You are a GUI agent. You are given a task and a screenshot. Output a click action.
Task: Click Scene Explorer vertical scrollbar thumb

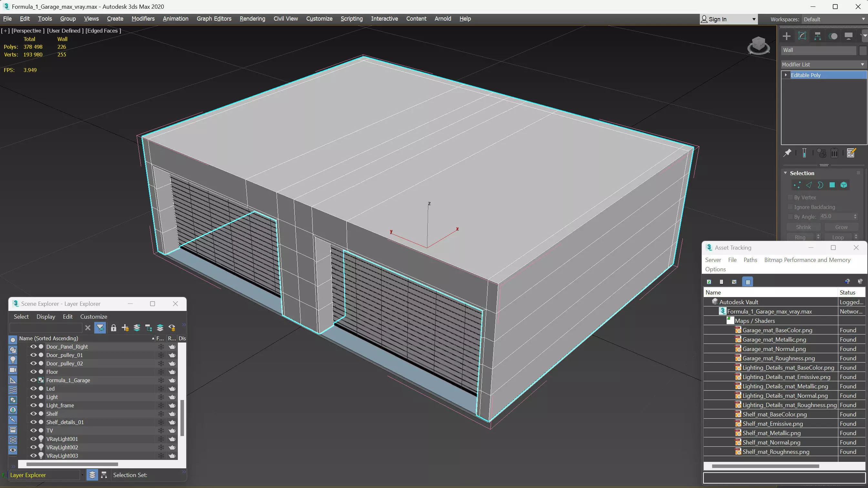tap(182, 418)
